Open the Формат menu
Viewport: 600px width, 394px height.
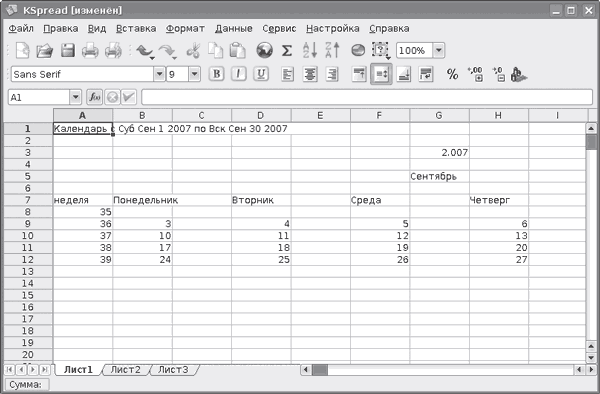[185, 29]
